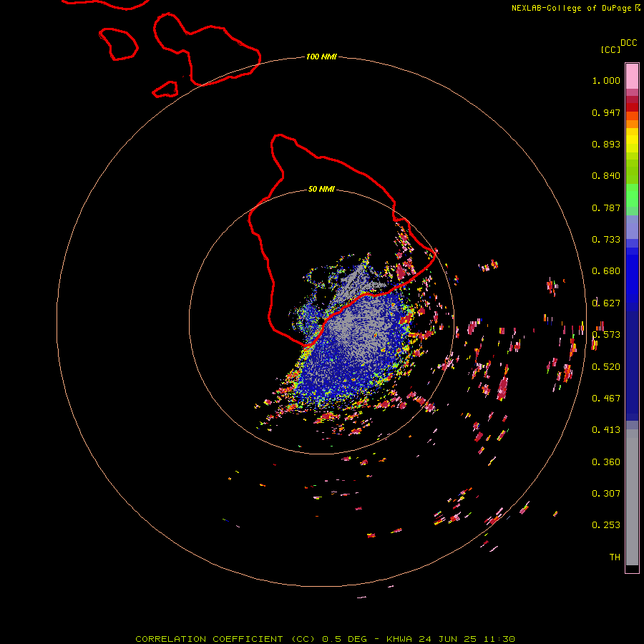Click the 1.000 scale value
Image resolution: width=644 pixels, height=644 pixels.
tap(606, 80)
